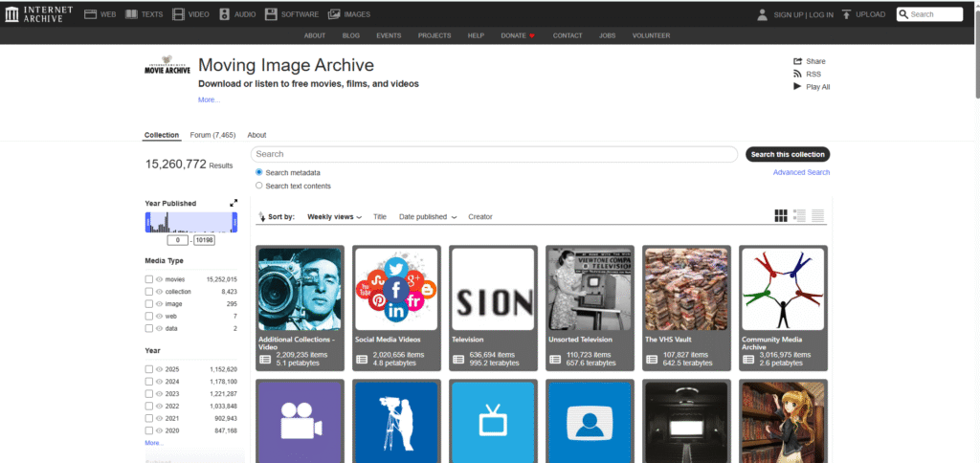Click right handle of year range slider
Screen dimensions: 980x463
point(235,223)
